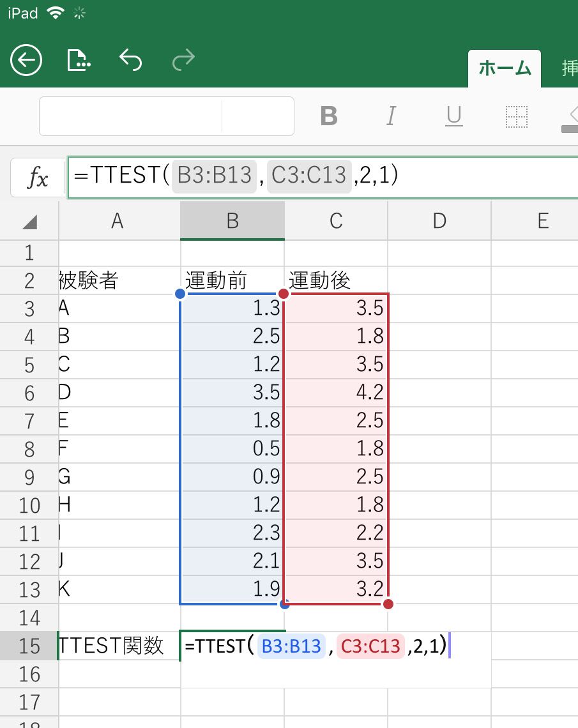Open the file options document icon
The height and width of the screenshot is (728, 578).
[79, 61]
